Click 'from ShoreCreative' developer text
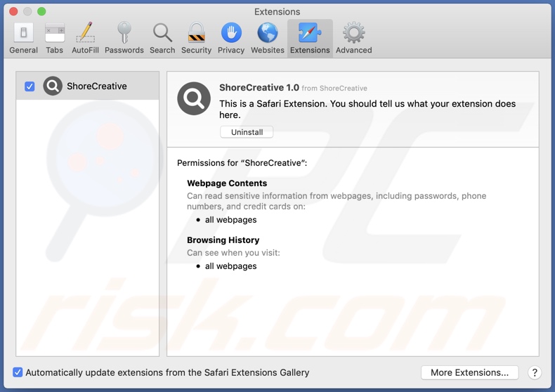 334,89
